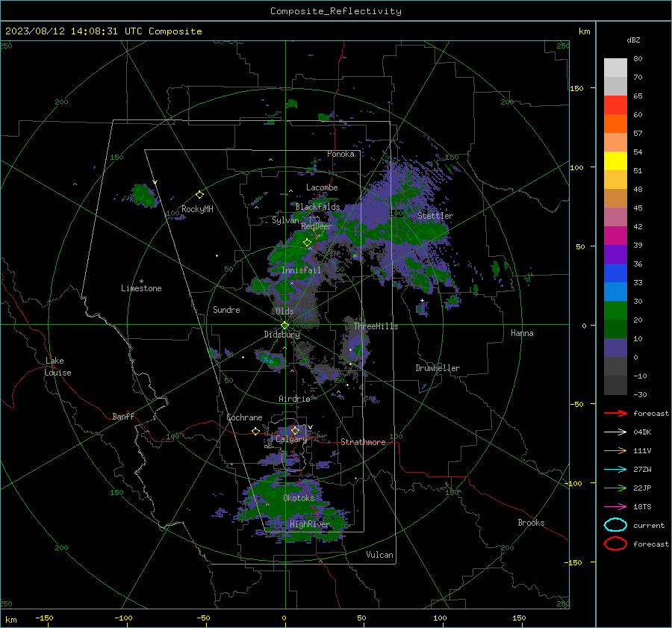Viewport: 672px width, 628px height.
Task: Click the light gray 70–80 dBZ swatch
Action: (615, 68)
